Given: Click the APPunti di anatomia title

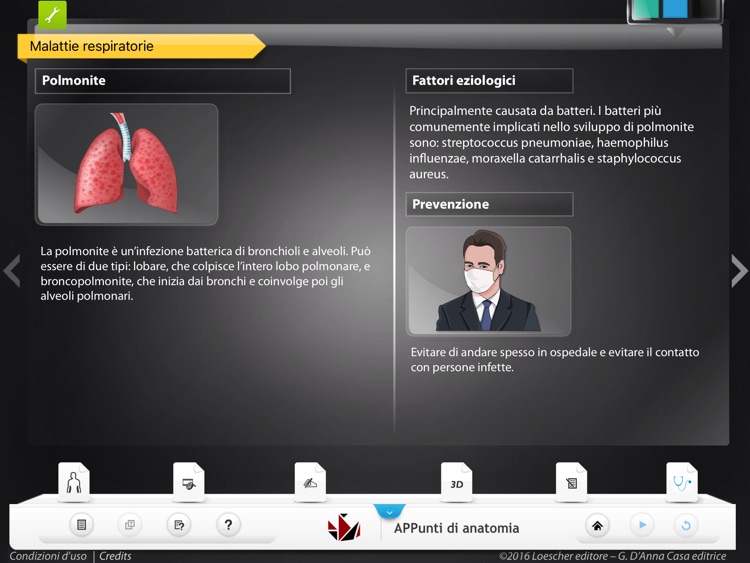Looking at the screenshot, I should coord(456,528).
